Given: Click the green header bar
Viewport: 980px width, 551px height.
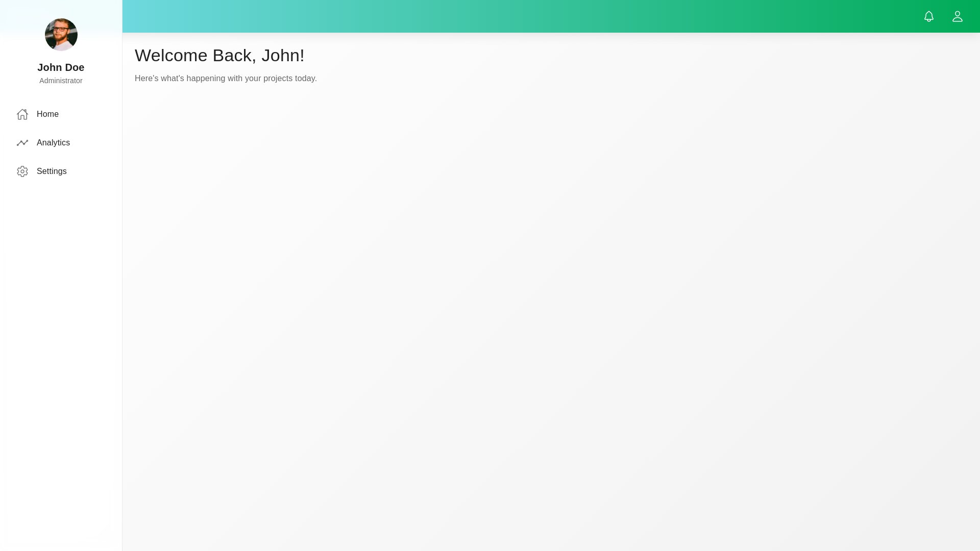Looking at the screenshot, I should [510, 16].
